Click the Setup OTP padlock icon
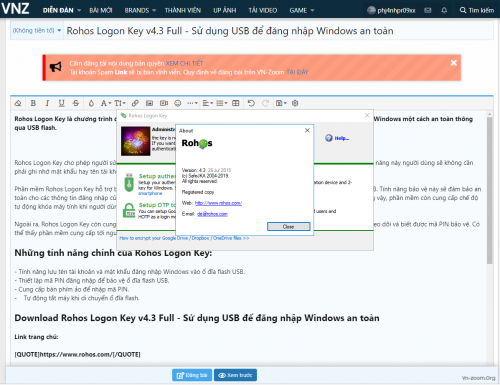500x385 pixels. coord(129,211)
